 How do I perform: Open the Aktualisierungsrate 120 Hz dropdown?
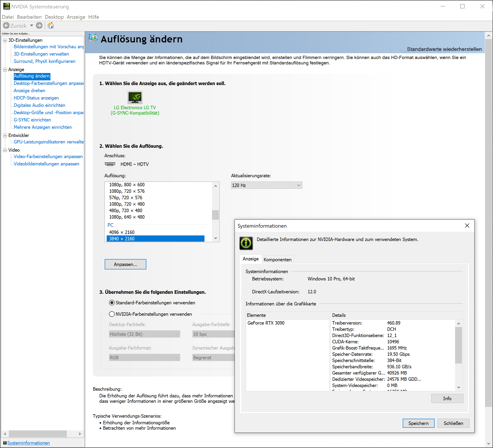[x=266, y=185]
